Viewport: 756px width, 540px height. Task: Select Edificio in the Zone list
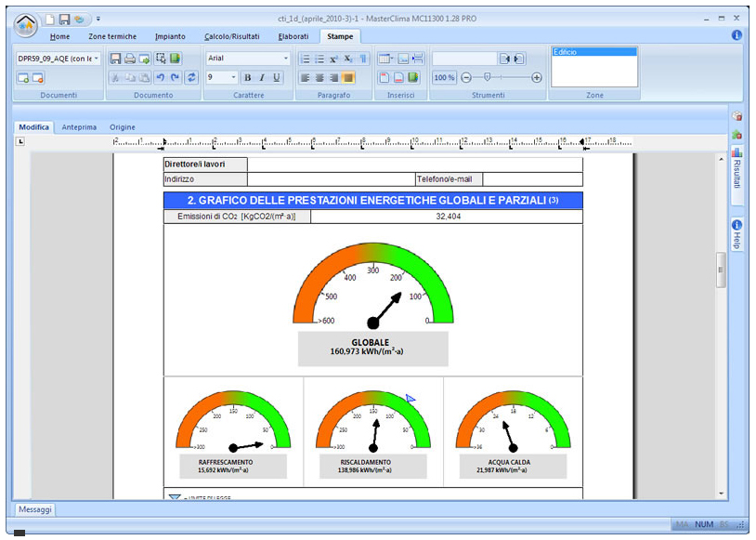(594, 52)
